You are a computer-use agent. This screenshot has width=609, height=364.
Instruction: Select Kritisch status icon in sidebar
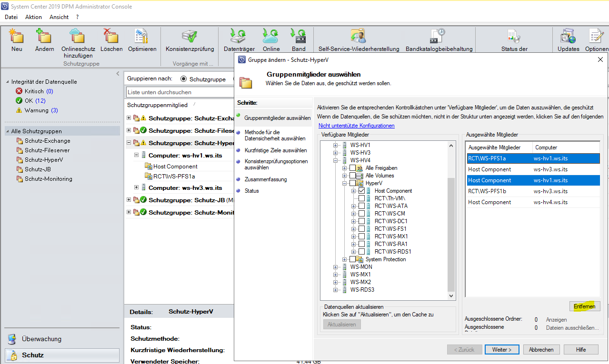pyautogui.click(x=19, y=91)
